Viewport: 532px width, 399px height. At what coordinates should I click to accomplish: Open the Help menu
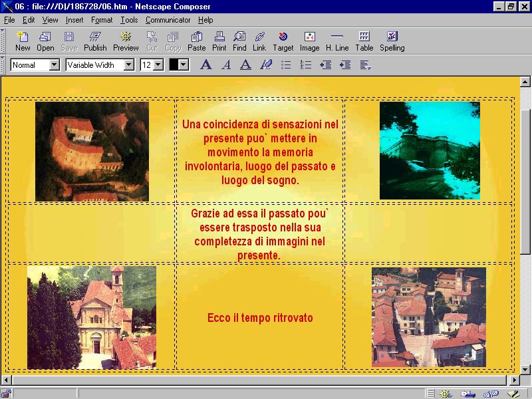pyautogui.click(x=205, y=20)
